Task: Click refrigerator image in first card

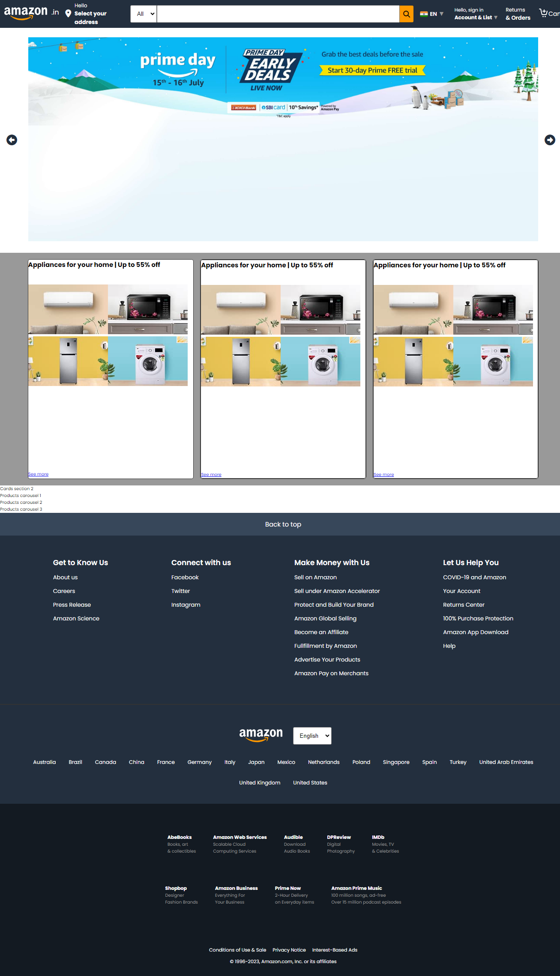Action: point(68,361)
